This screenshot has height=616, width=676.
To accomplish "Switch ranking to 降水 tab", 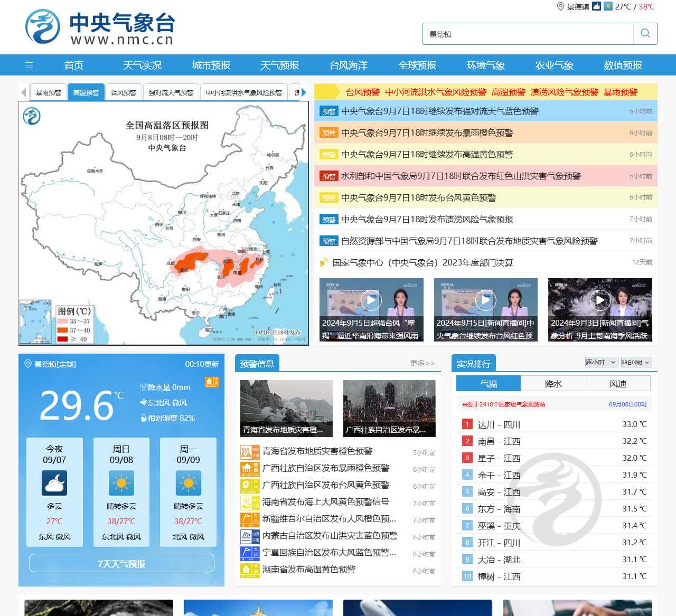I will click(553, 384).
